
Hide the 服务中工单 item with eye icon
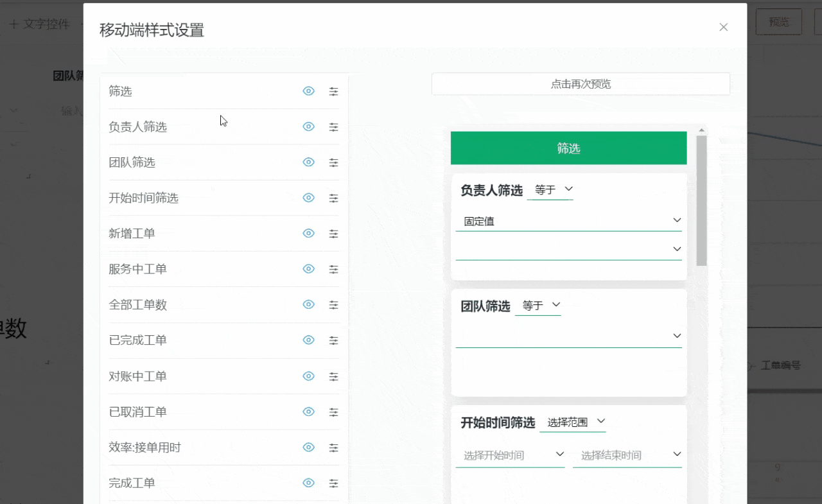pos(309,269)
